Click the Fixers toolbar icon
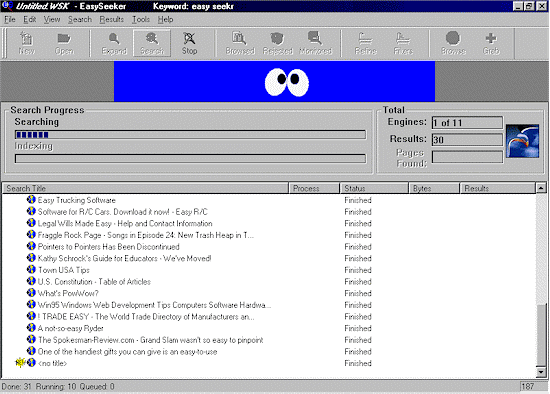Viewport: 550px width, 394px height. (x=403, y=43)
